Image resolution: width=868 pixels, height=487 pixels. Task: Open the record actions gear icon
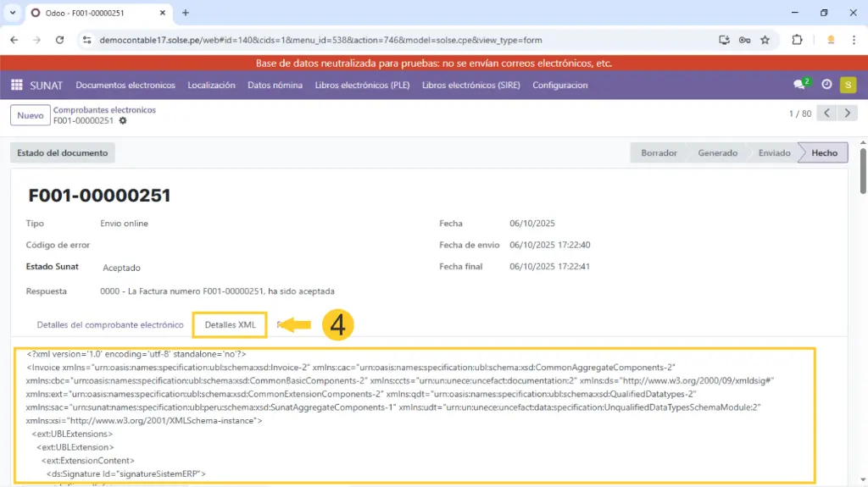123,121
